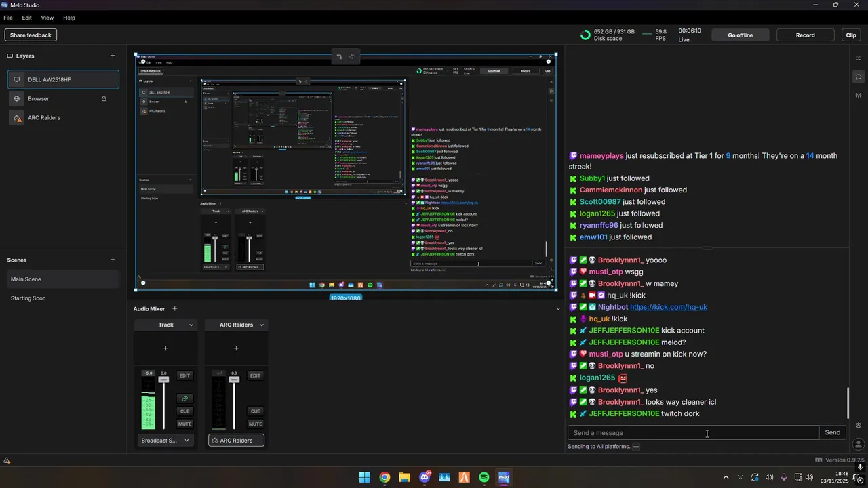Add a new audio mixer track

click(174, 309)
